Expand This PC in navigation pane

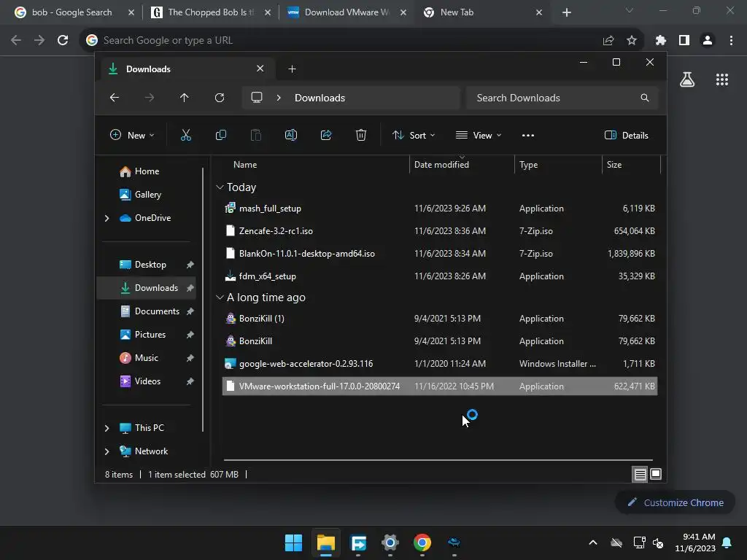(x=107, y=428)
